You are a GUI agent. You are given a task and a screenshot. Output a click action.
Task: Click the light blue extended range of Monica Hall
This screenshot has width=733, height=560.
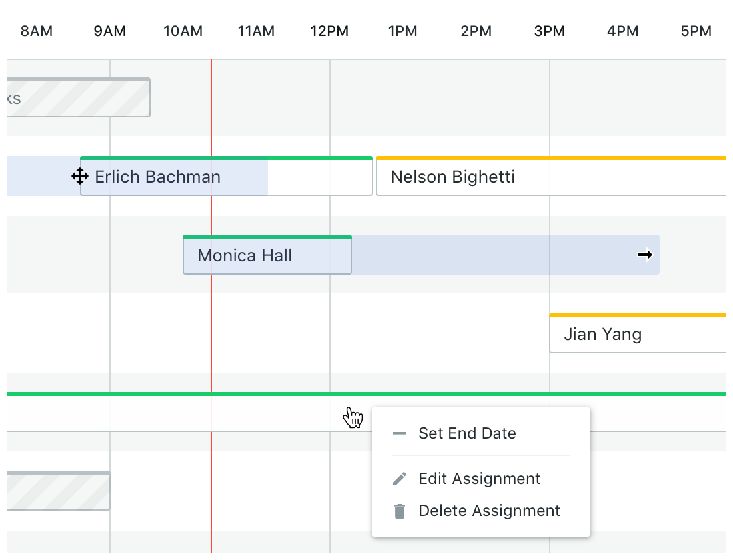click(x=493, y=255)
